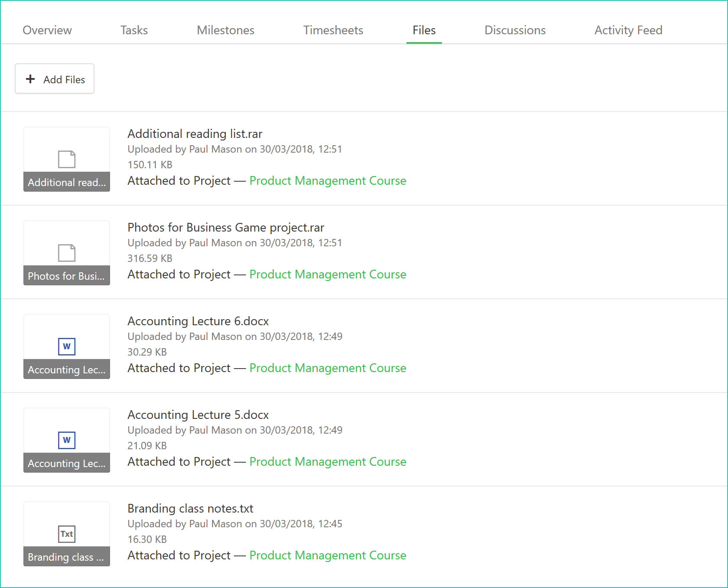Screen dimensions: 728x588
Task: Open the Timesheets tab
Action: [x=333, y=30]
